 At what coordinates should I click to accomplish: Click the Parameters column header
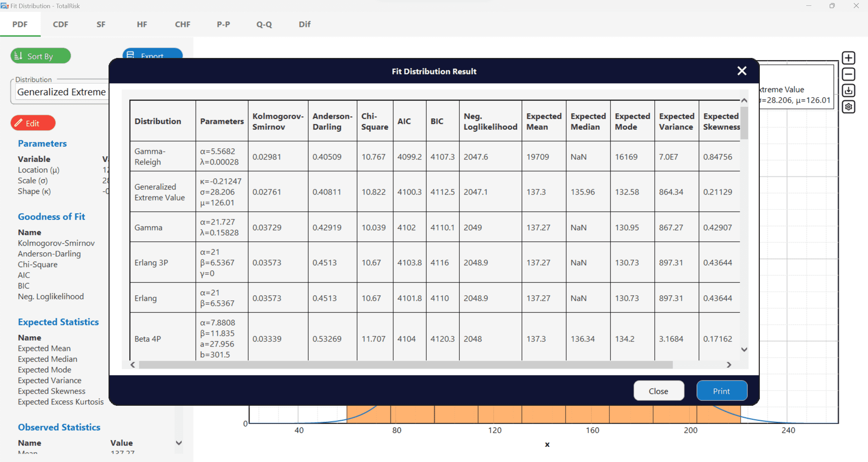(x=222, y=121)
